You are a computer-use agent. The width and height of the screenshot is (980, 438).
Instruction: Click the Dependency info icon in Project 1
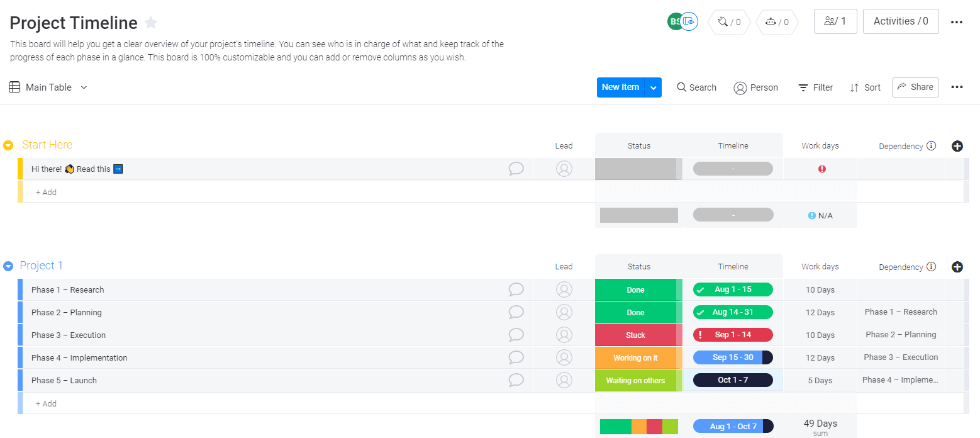[932, 266]
